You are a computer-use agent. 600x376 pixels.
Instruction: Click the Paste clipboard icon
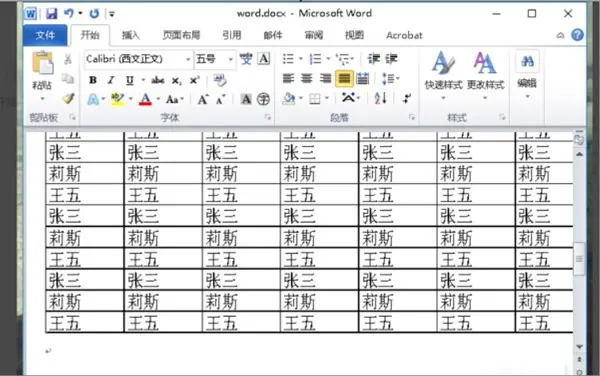pos(42,63)
